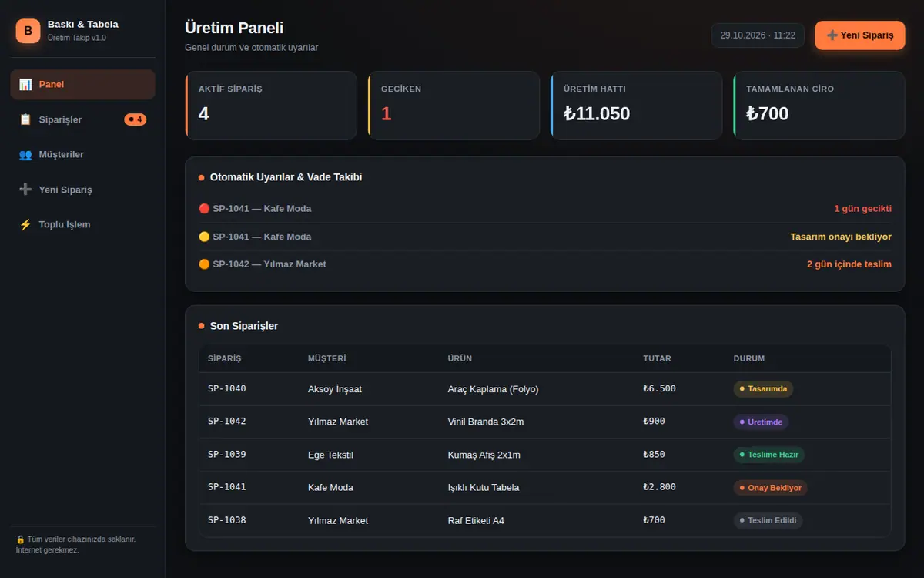The height and width of the screenshot is (578, 924).
Task: Click the Teslime Hazır status badge
Action: tap(768, 455)
